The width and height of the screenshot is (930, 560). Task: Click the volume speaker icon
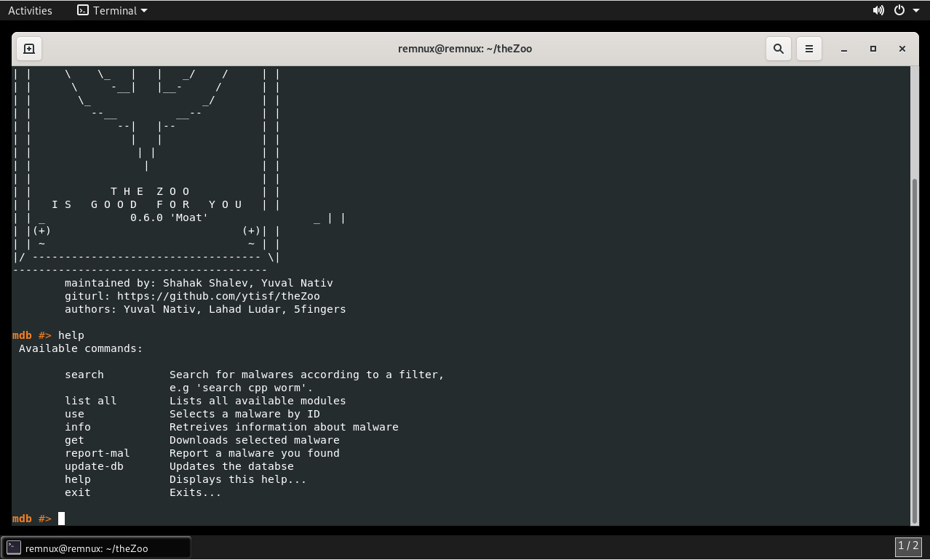878,10
